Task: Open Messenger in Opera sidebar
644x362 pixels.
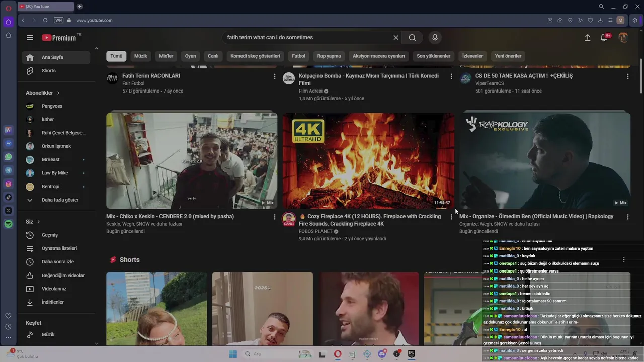Action: tap(8, 143)
